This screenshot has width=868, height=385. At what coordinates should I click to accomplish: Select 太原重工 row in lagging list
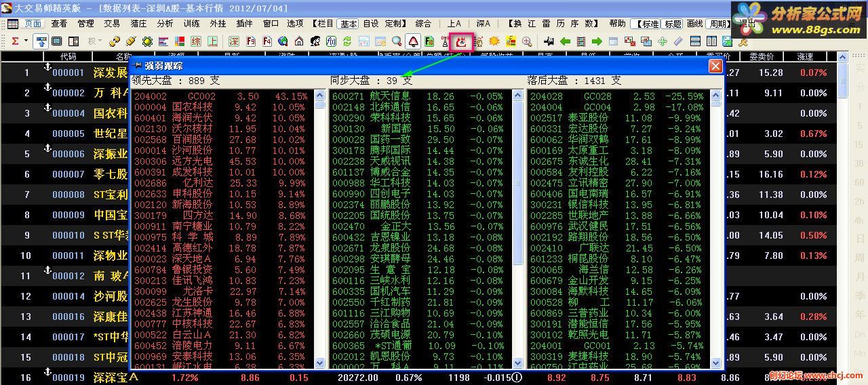pos(617,150)
